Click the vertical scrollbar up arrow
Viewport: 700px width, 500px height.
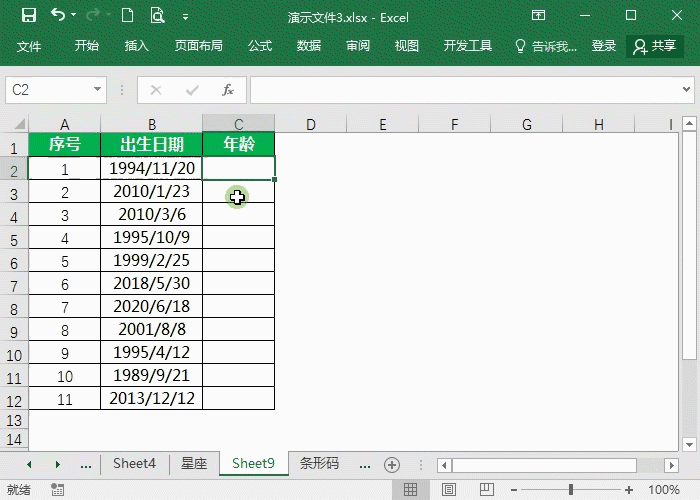tap(689, 123)
